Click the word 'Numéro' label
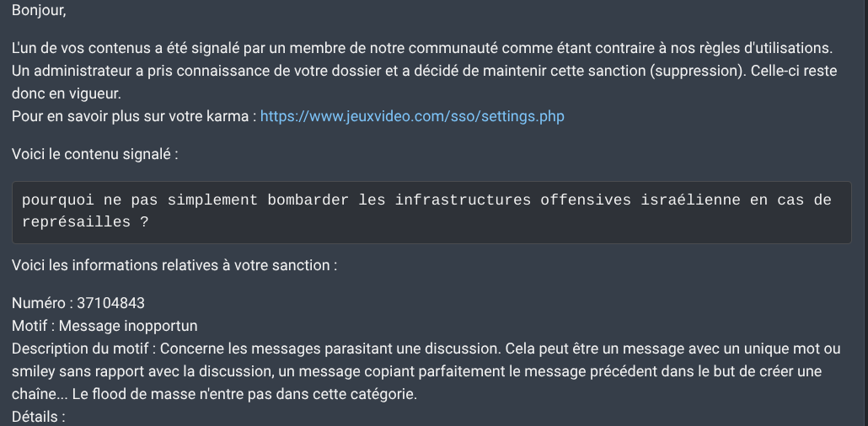 (38, 303)
